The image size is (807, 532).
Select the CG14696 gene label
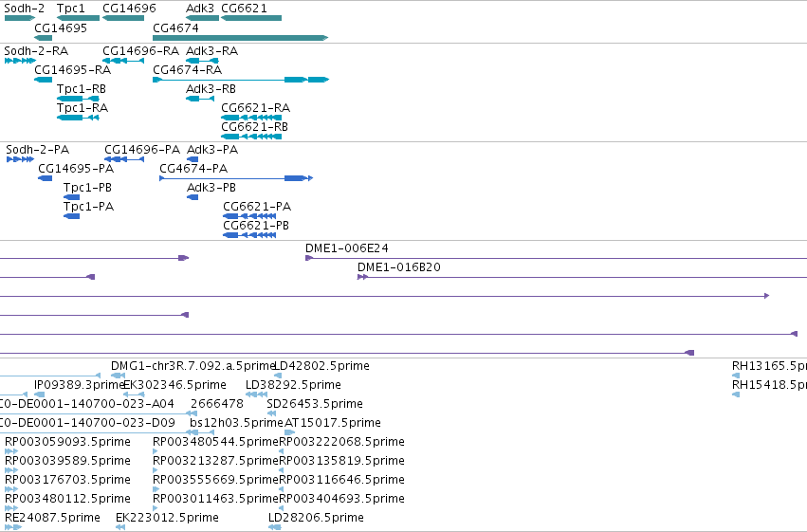tap(129, 9)
